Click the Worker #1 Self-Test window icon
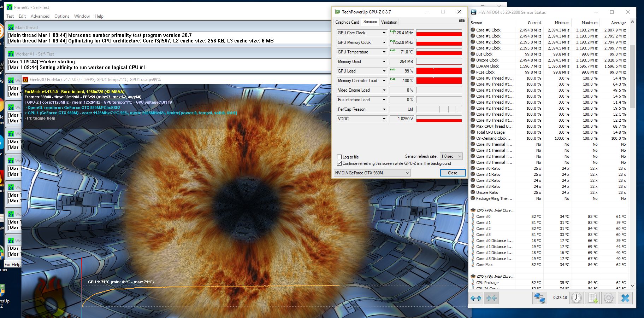This screenshot has height=318, width=644. coord(11,54)
